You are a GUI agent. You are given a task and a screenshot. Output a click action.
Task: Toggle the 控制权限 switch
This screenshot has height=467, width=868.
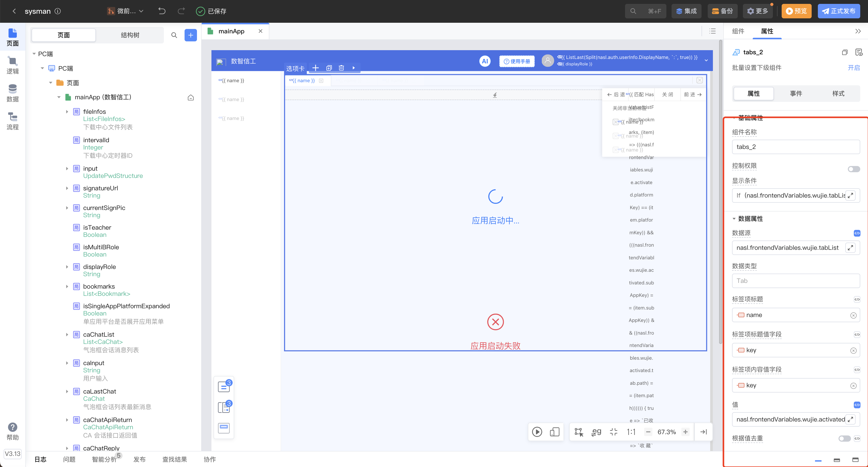tap(854, 169)
